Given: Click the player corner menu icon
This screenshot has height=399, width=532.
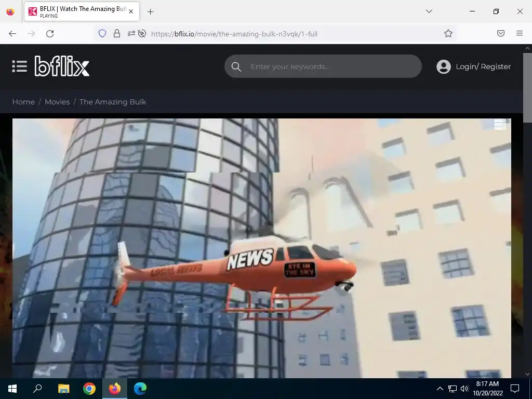Looking at the screenshot, I should pyautogui.click(x=500, y=124).
